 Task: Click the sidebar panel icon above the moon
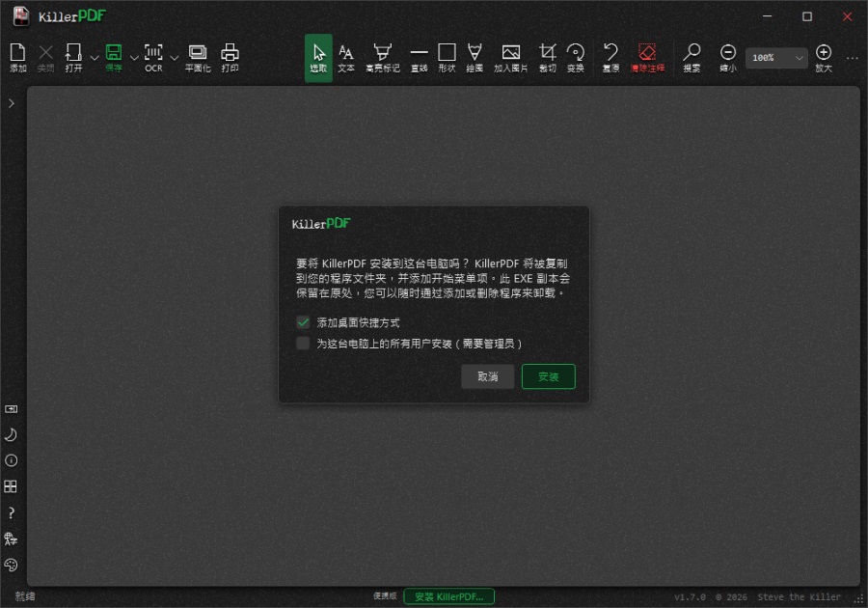(x=11, y=409)
